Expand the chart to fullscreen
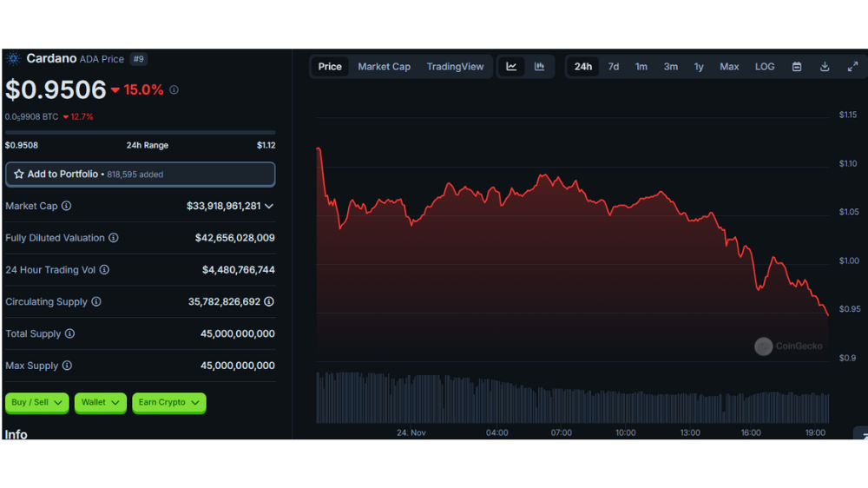868x488 pixels. [x=852, y=67]
